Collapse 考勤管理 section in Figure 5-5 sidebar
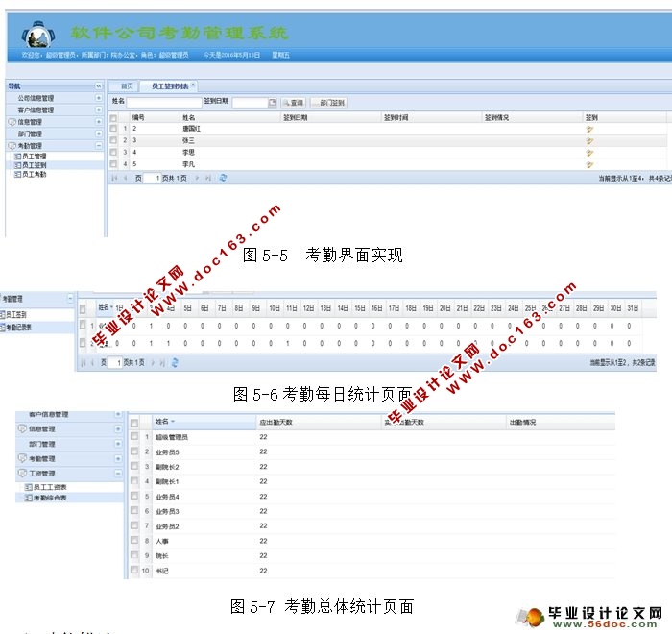 [x=99, y=146]
